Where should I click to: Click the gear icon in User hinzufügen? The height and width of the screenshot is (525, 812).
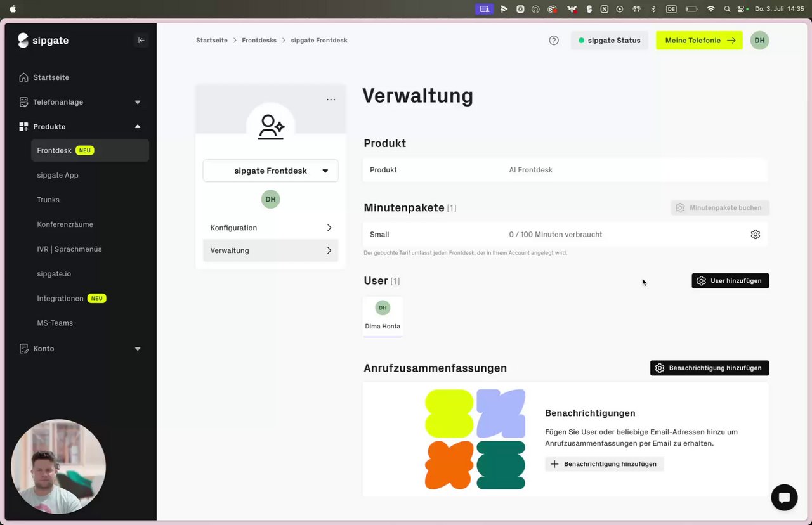pos(701,281)
